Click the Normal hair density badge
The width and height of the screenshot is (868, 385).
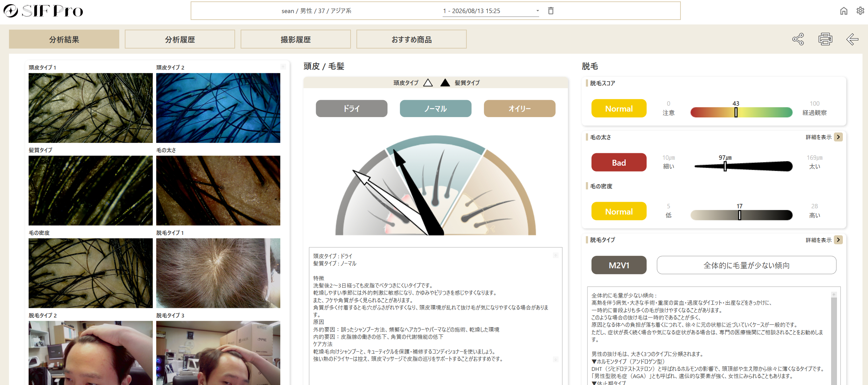[619, 211]
